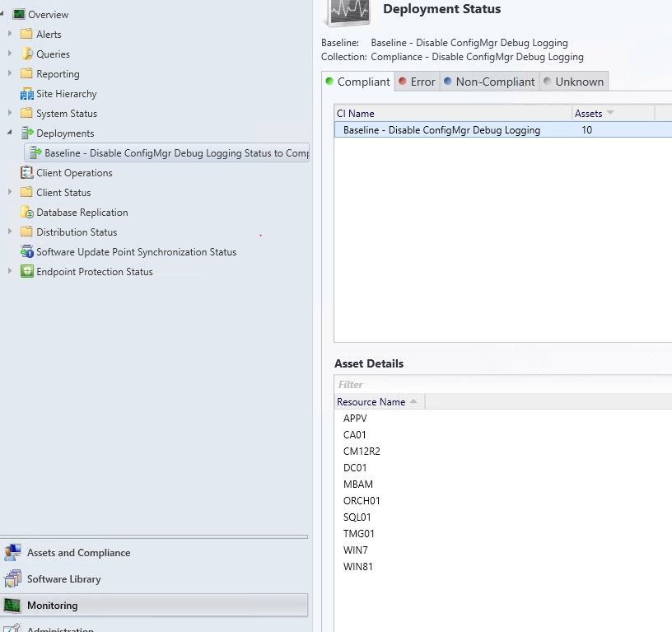Click the Reporting folder icon

[x=26, y=73]
